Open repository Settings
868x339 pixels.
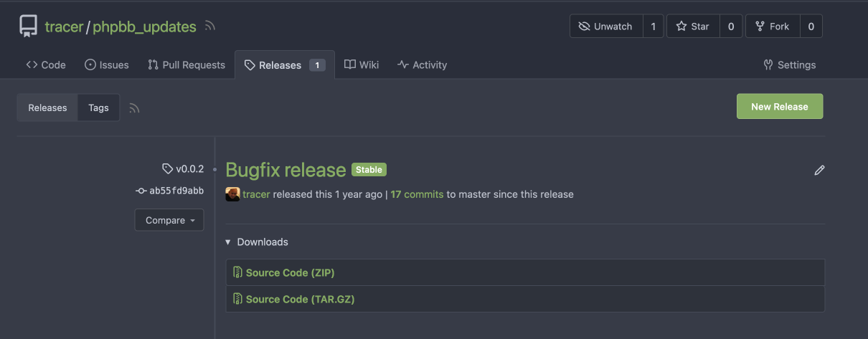790,65
